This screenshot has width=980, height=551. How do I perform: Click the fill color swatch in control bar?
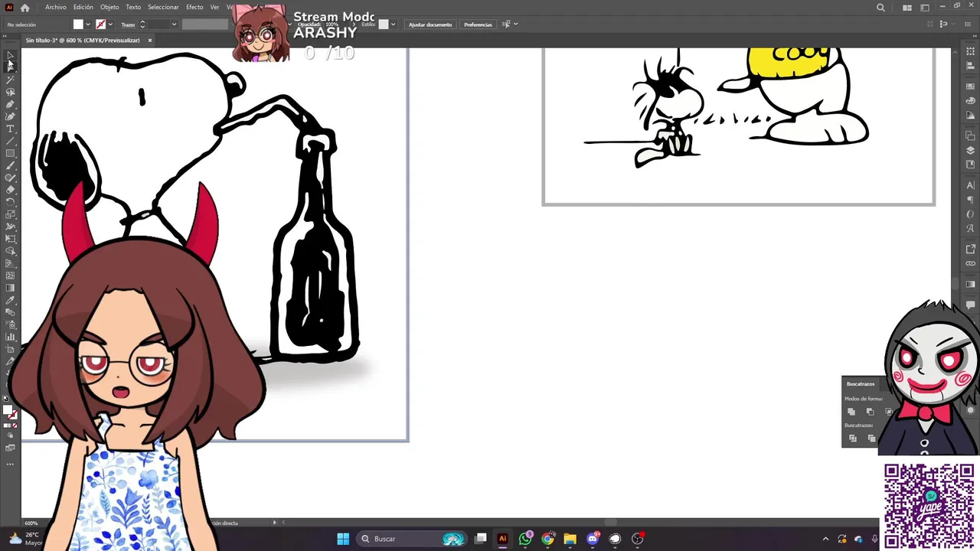click(78, 24)
